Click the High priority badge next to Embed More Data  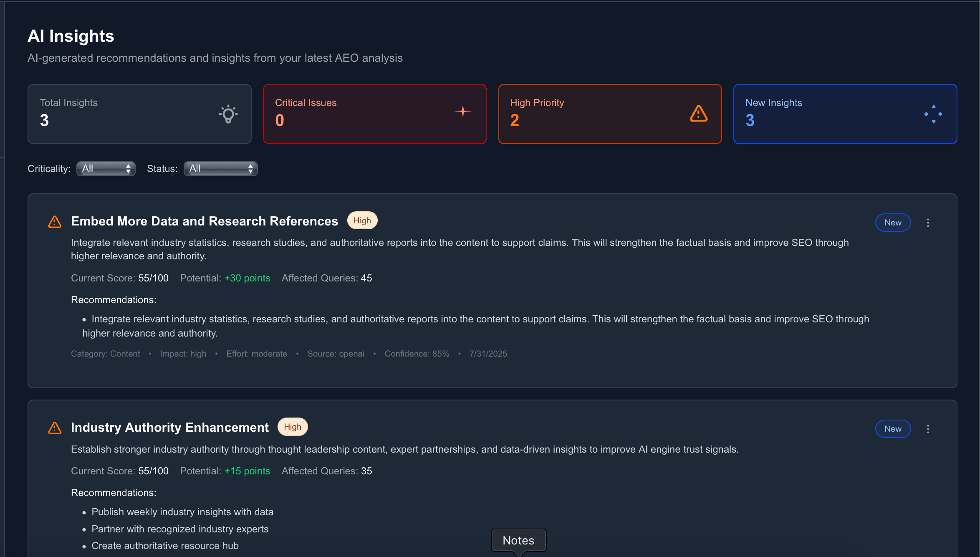click(362, 220)
